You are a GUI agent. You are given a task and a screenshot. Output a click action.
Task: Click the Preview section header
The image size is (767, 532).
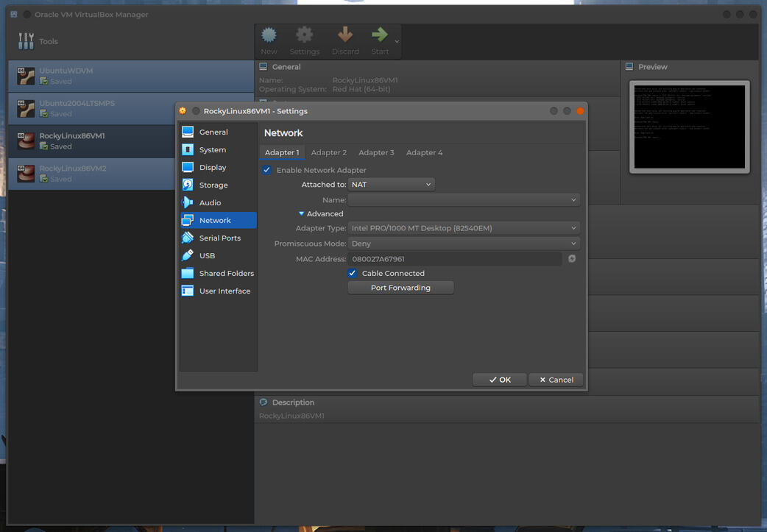(652, 66)
